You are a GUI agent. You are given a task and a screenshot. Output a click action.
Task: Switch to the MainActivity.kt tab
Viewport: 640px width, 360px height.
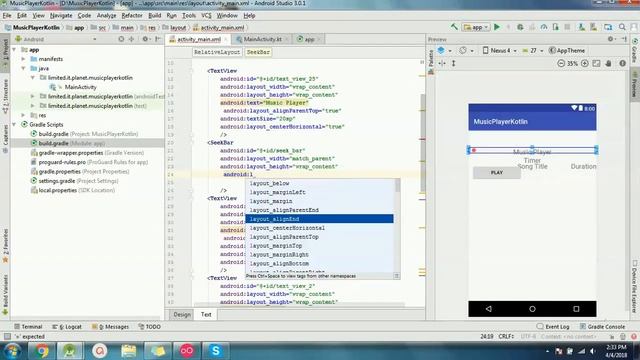point(262,39)
